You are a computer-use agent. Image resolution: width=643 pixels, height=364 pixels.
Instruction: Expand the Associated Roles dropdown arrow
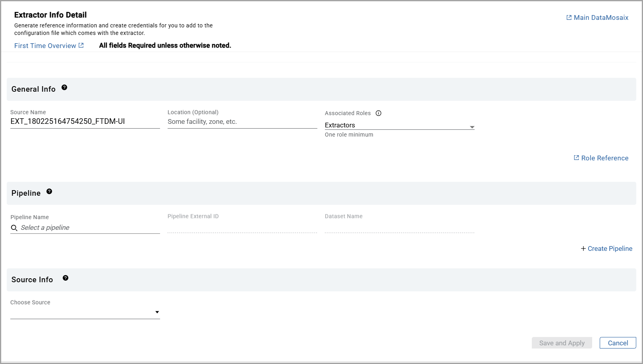click(x=472, y=127)
